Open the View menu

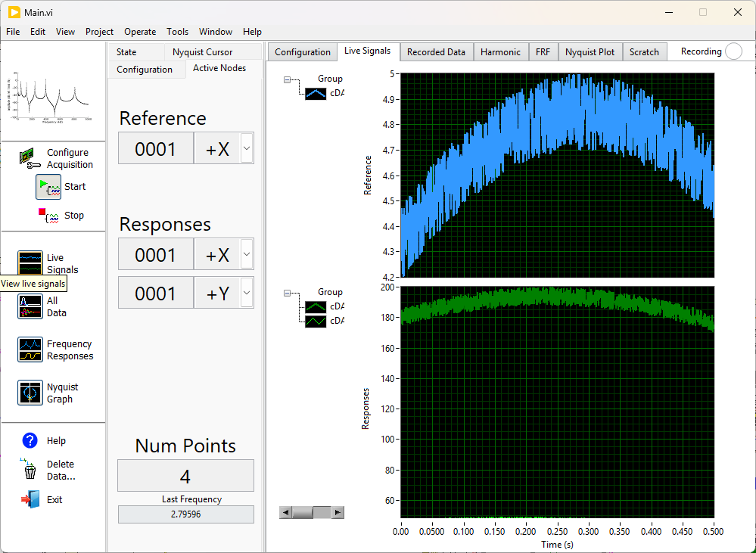[65, 32]
